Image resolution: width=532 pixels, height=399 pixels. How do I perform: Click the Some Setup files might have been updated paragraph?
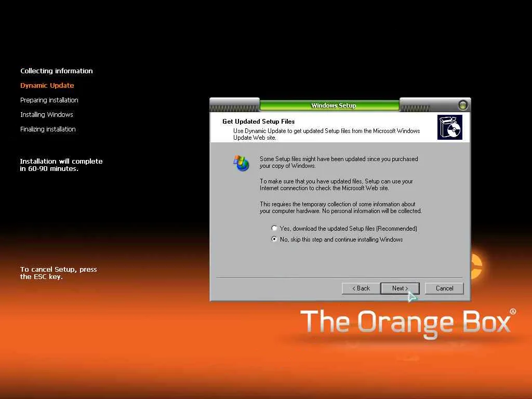339,162
